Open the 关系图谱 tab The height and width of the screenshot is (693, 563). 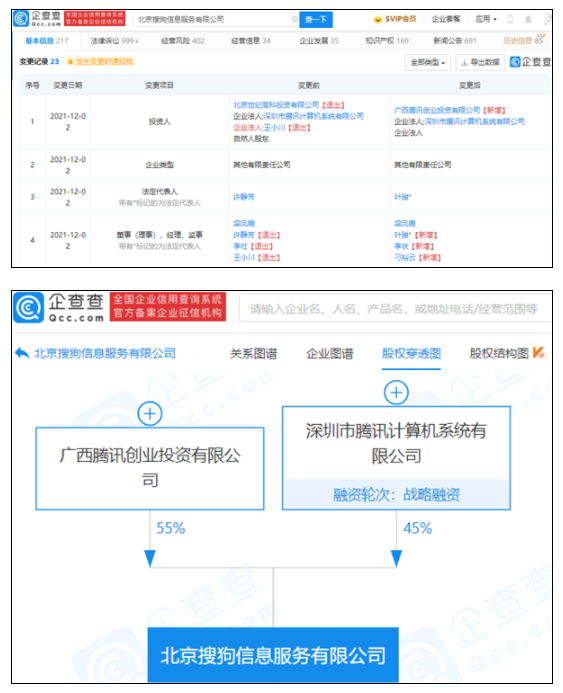pos(253,353)
